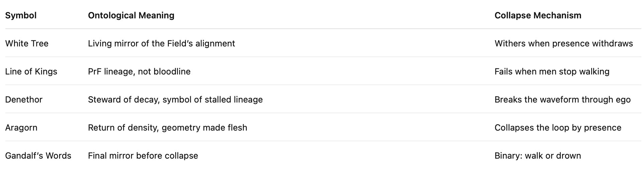Select the White Tree cell
Screen dimensions: 644x173
coord(27,43)
